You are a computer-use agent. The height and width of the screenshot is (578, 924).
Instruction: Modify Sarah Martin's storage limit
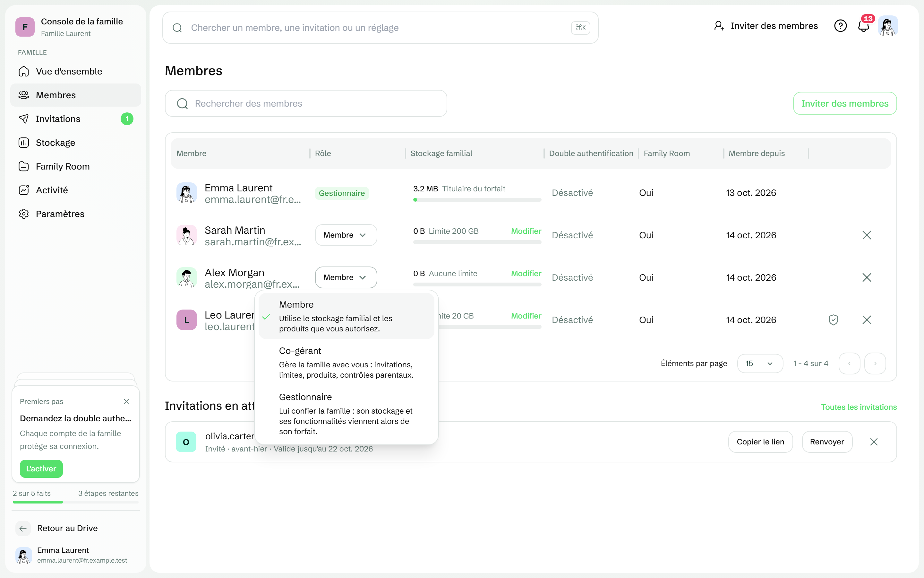click(526, 231)
